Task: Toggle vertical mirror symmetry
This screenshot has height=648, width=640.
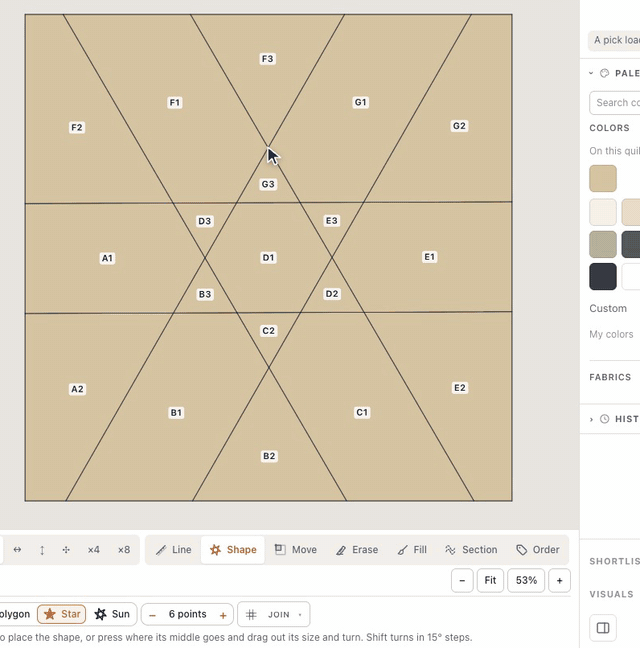Action: pyautogui.click(x=42, y=550)
